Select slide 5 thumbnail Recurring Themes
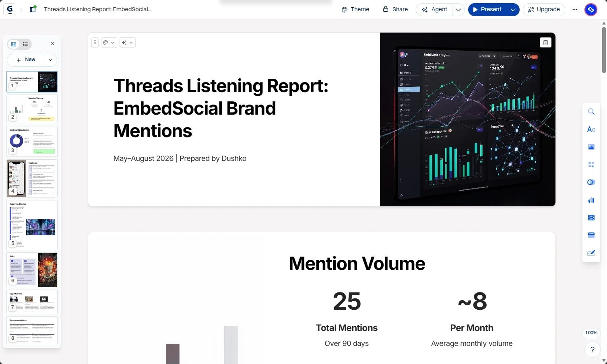 pyautogui.click(x=32, y=224)
